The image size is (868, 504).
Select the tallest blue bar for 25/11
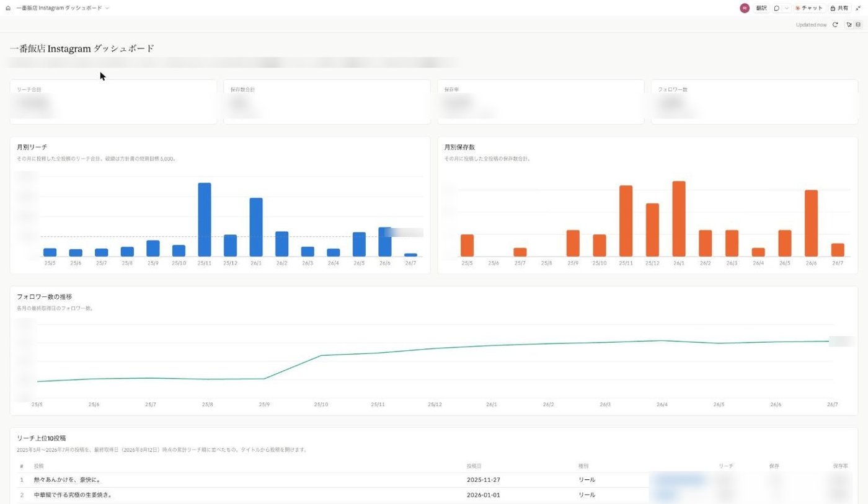click(205, 219)
